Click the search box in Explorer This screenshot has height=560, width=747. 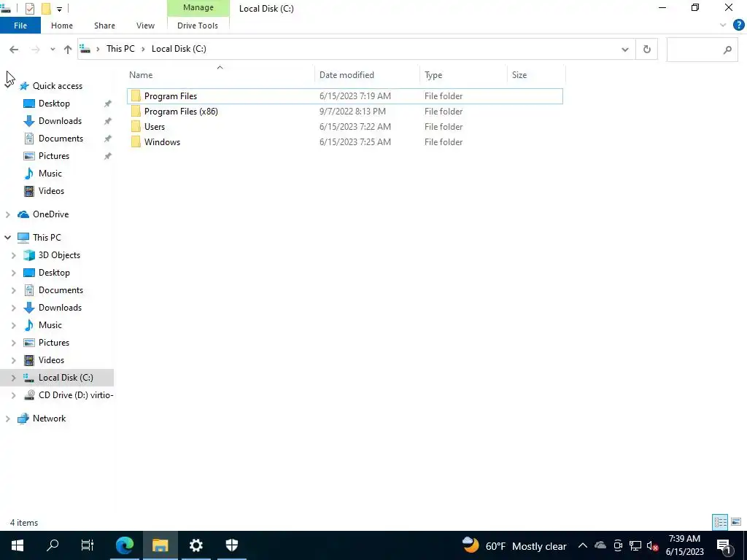pos(703,49)
